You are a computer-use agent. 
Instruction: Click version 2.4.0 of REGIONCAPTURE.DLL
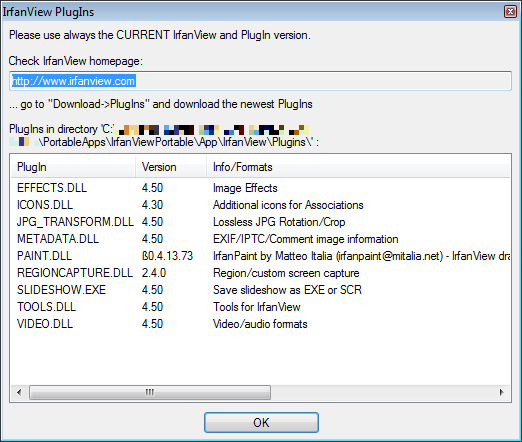point(154,273)
